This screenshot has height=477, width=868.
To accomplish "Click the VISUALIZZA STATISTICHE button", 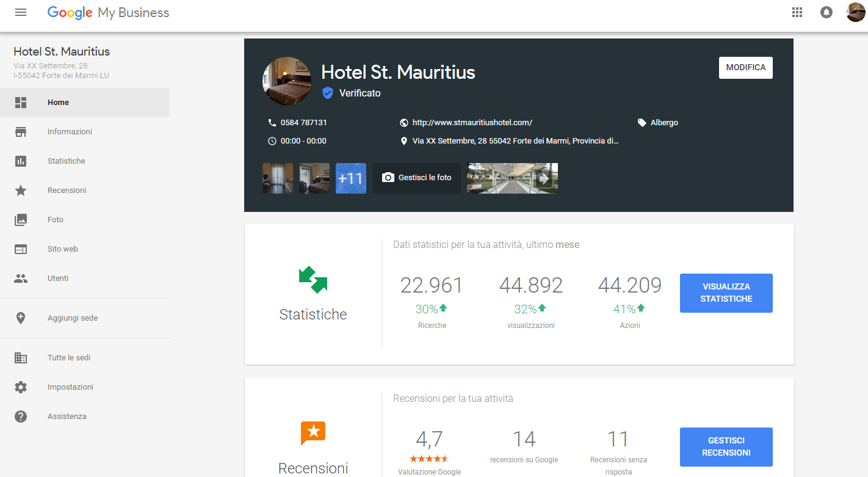I will tap(726, 293).
